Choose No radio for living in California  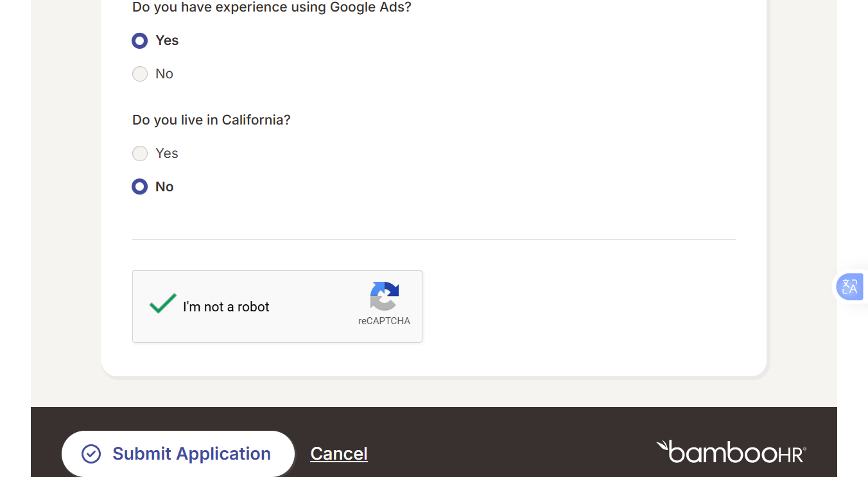point(140,187)
